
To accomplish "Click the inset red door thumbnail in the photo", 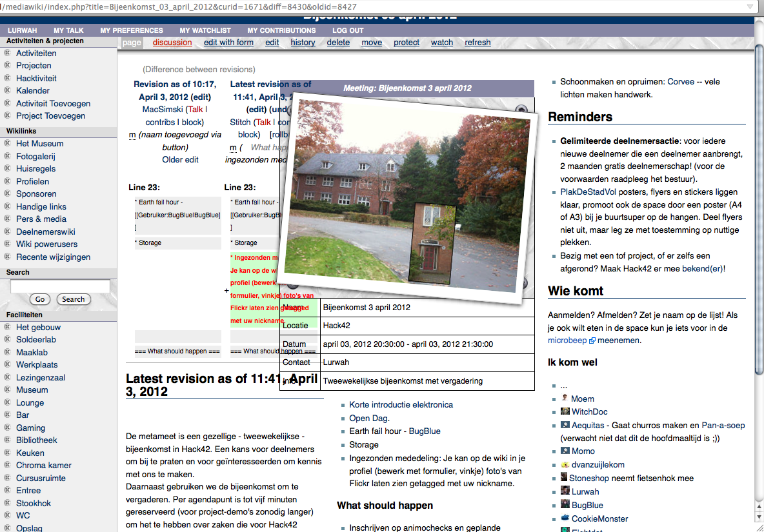I will (429, 244).
